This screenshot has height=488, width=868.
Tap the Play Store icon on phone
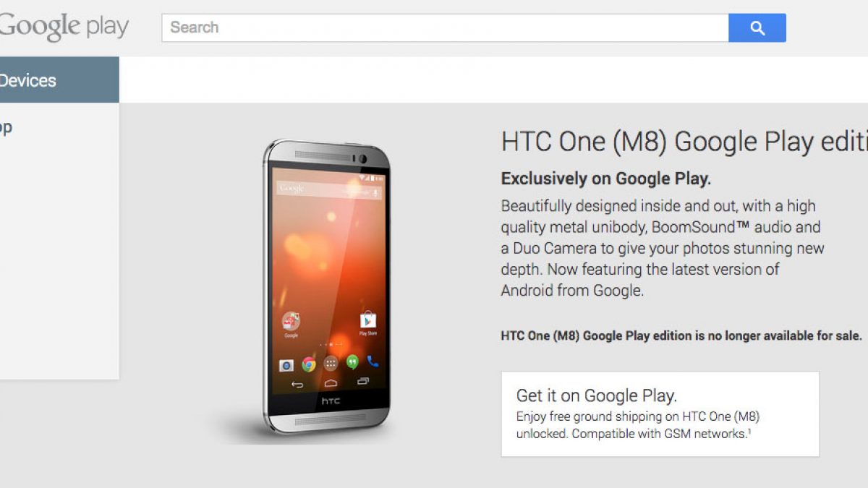click(368, 320)
